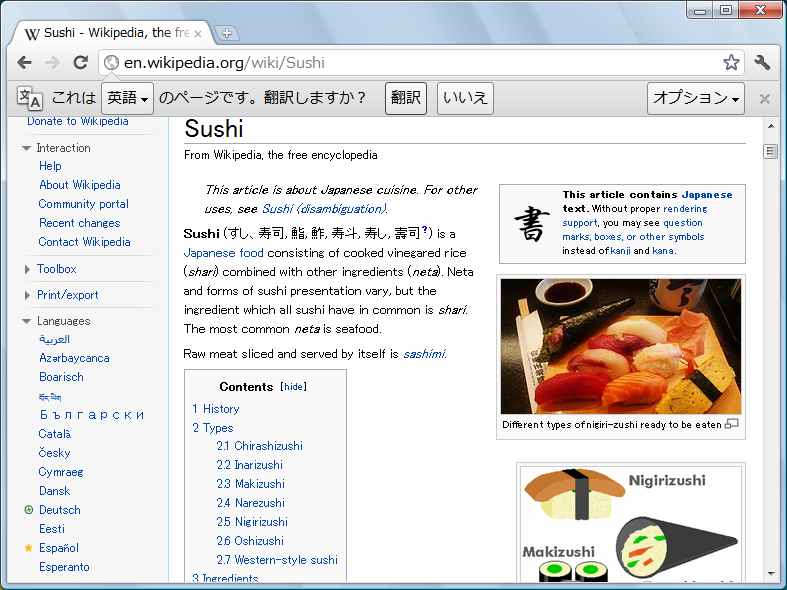787x590 pixels.
Task: Jump to 2.4 Narezushi section
Action: (250, 503)
